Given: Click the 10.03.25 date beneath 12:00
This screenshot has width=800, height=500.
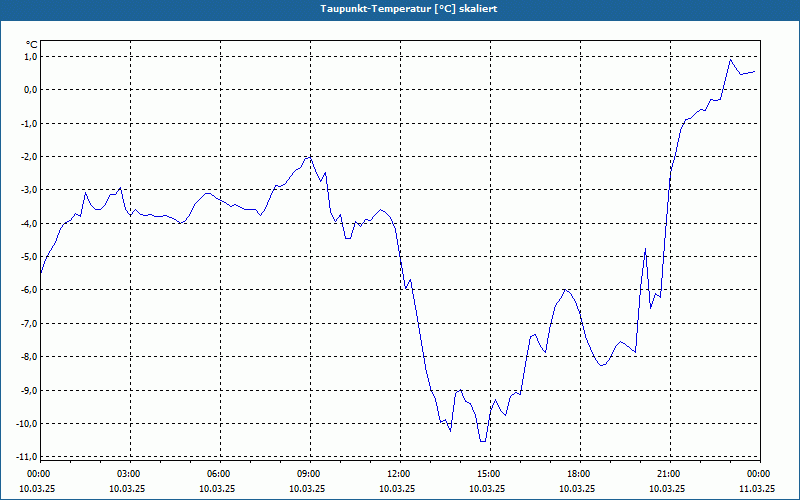Looking at the screenshot, I should tap(396, 488).
